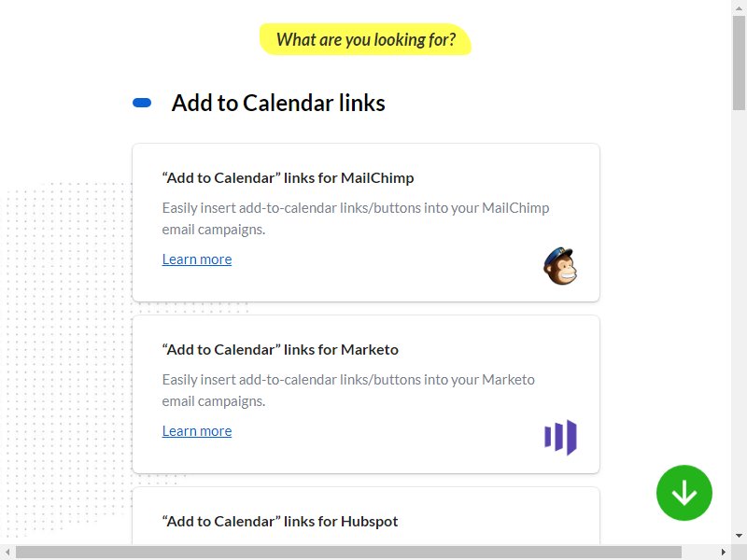This screenshot has height=560, width=747.
Task: Click the green down-arrow circle button
Action: 684,493
